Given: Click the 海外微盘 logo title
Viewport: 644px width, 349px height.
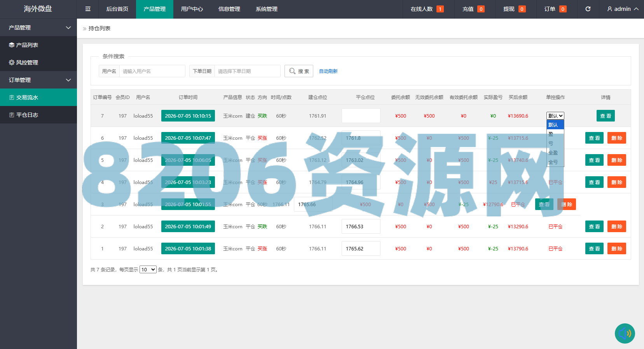Looking at the screenshot, I should tap(38, 9).
